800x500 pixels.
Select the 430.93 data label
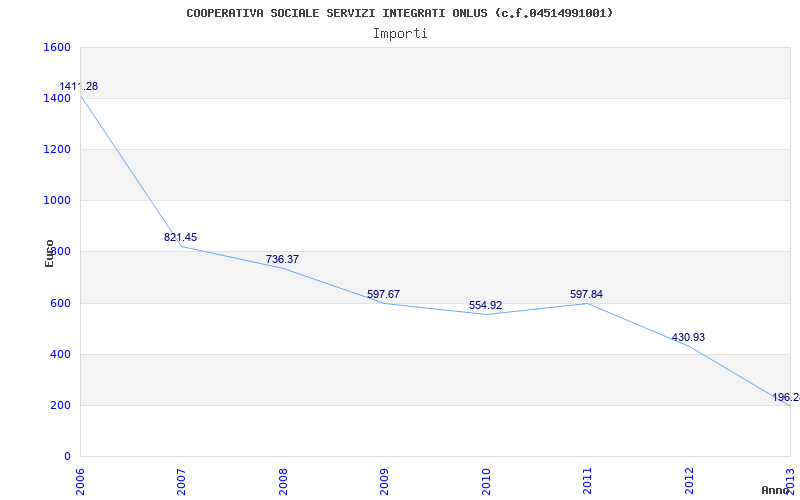[688, 337]
